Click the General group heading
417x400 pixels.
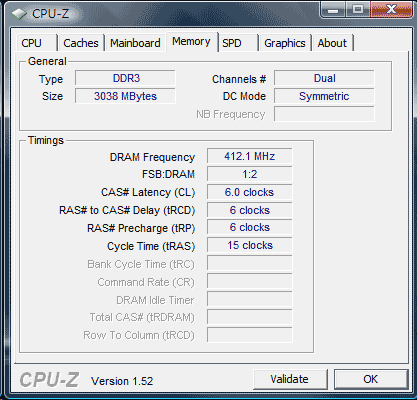coord(47,61)
